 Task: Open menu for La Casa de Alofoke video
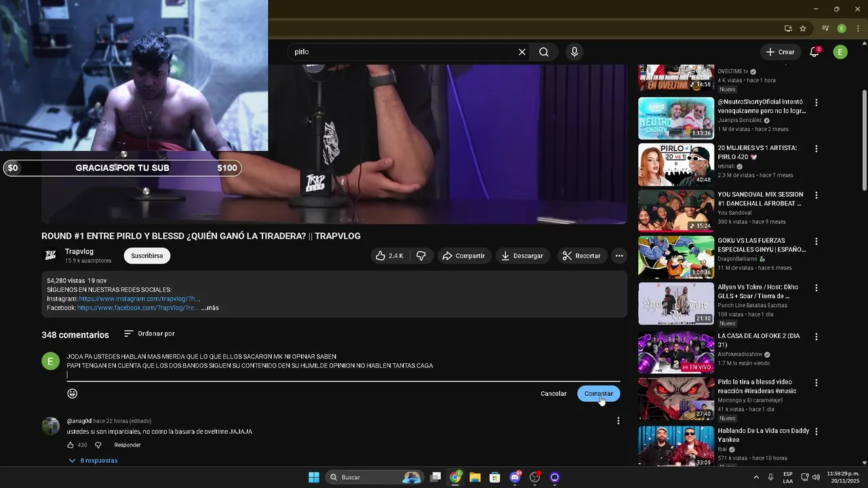click(x=816, y=337)
